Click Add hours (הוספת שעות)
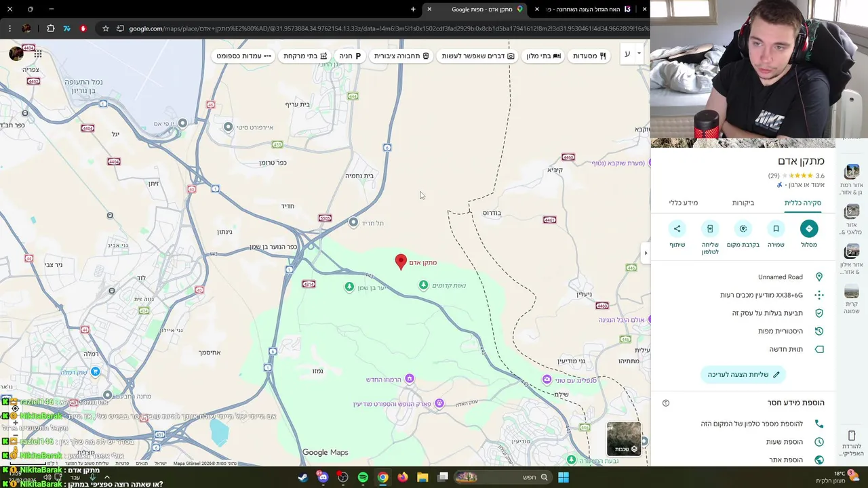The image size is (868, 488). 744,442
